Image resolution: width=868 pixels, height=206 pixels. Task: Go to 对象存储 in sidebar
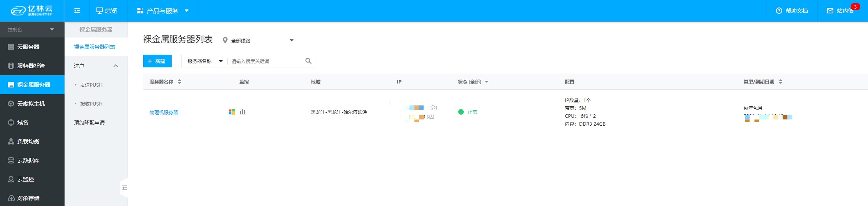pos(32,198)
